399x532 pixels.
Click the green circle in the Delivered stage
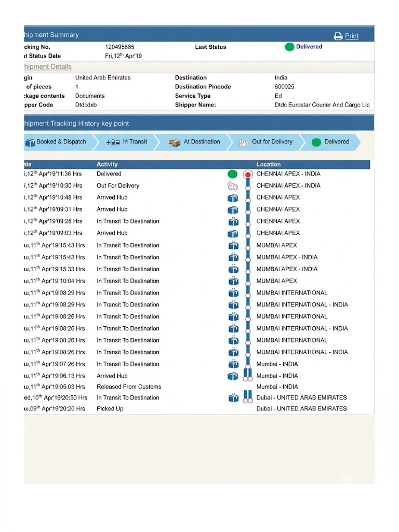[316, 142]
